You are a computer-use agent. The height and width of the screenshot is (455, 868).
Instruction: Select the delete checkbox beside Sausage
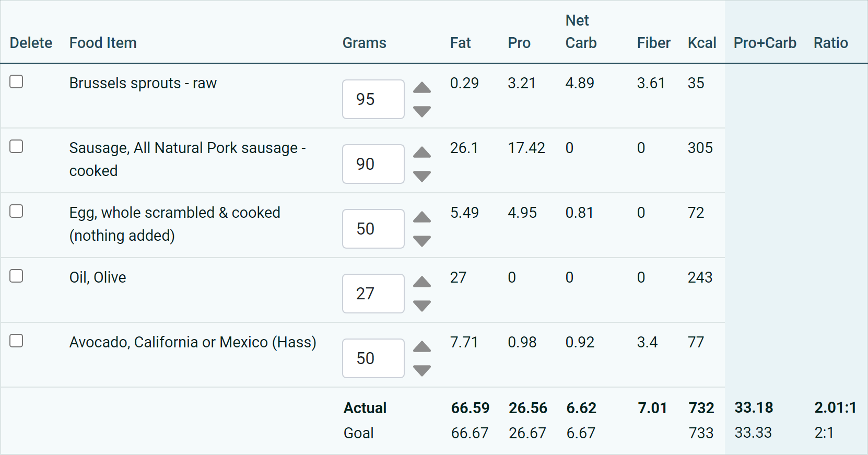click(16, 146)
